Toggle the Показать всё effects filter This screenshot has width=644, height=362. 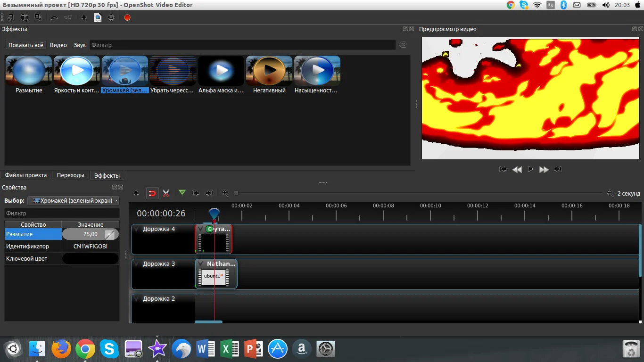tap(25, 45)
